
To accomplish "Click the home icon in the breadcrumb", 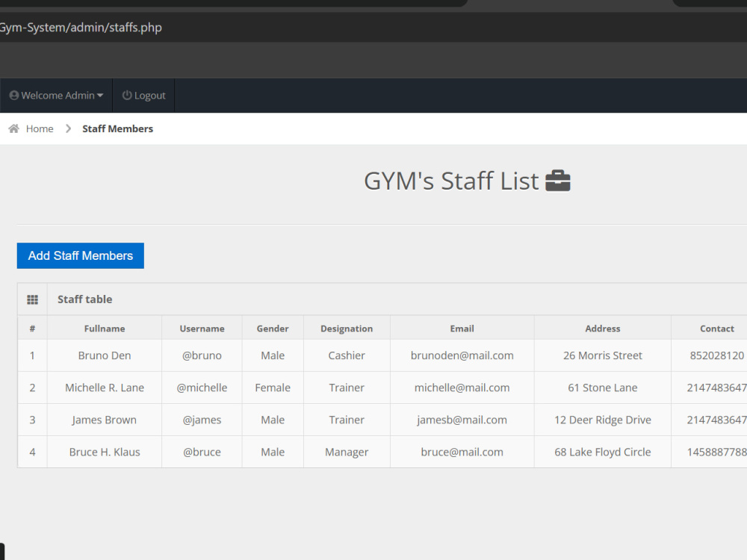I will 13,128.
